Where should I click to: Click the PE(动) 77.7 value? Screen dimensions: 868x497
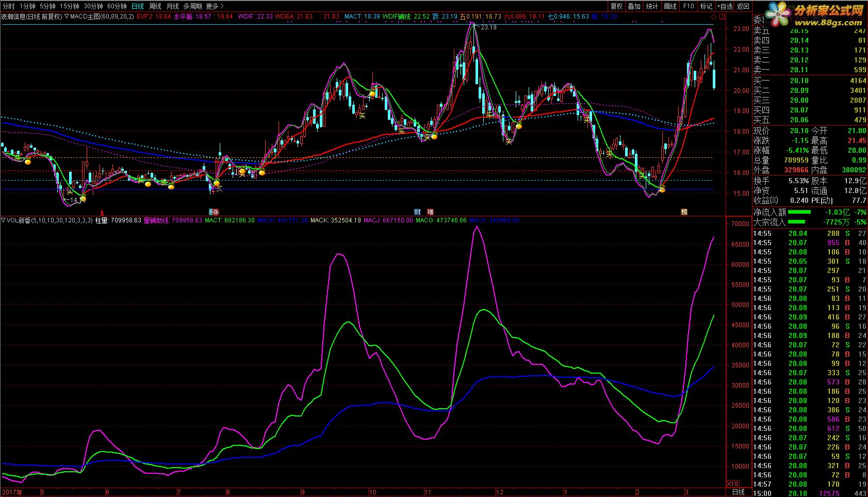coord(859,200)
